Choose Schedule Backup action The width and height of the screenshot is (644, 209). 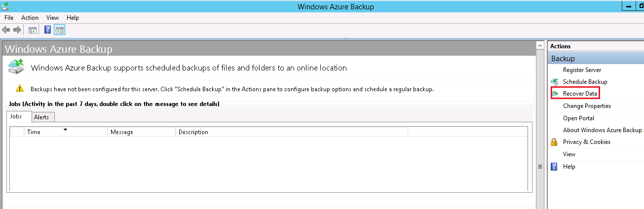[x=585, y=82]
